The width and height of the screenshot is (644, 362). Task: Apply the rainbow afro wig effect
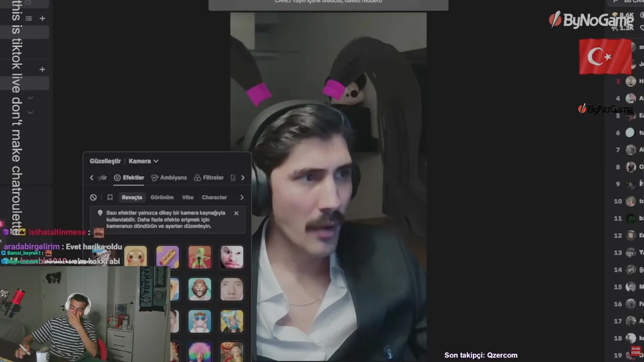pos(200,352)
